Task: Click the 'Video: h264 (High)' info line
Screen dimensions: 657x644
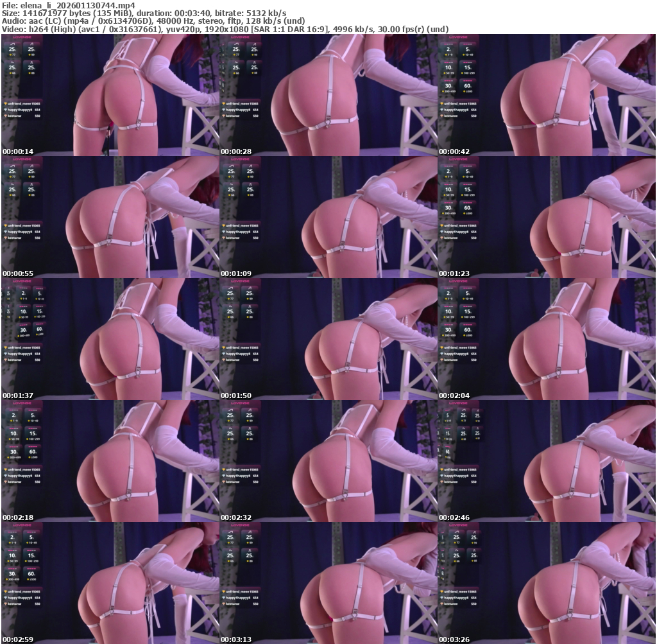Action: coord(225,30)
